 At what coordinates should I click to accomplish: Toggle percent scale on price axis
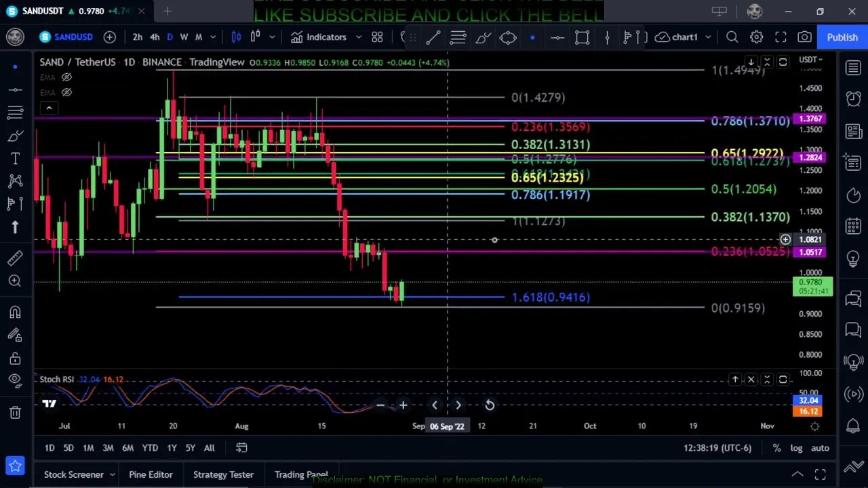pos(776,448)
